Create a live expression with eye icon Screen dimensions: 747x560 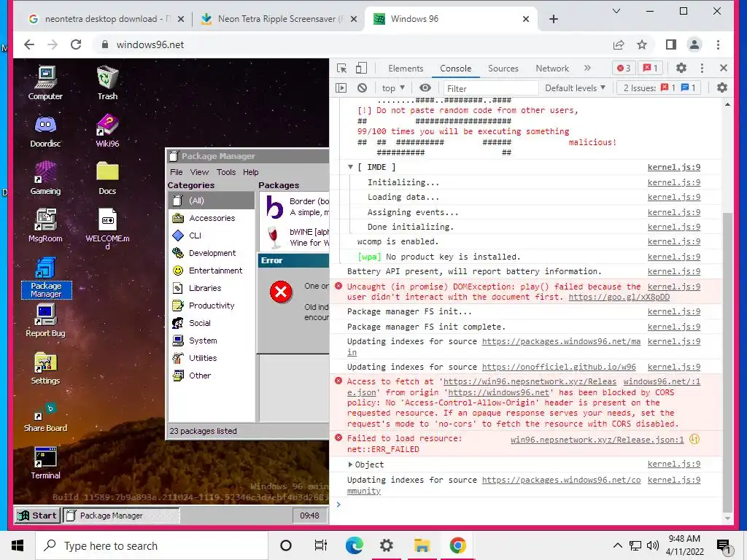(425, 88)
